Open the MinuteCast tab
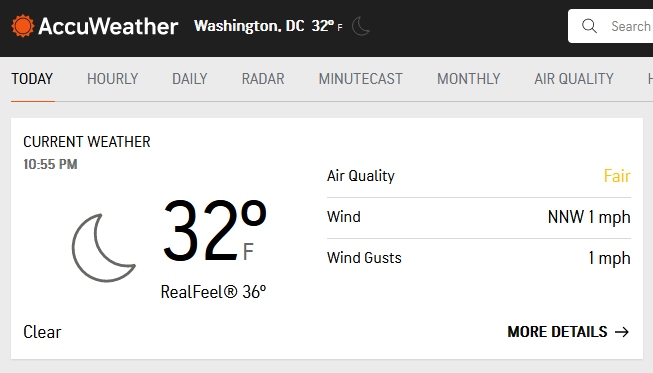653x373 pixels. point(361,79)
